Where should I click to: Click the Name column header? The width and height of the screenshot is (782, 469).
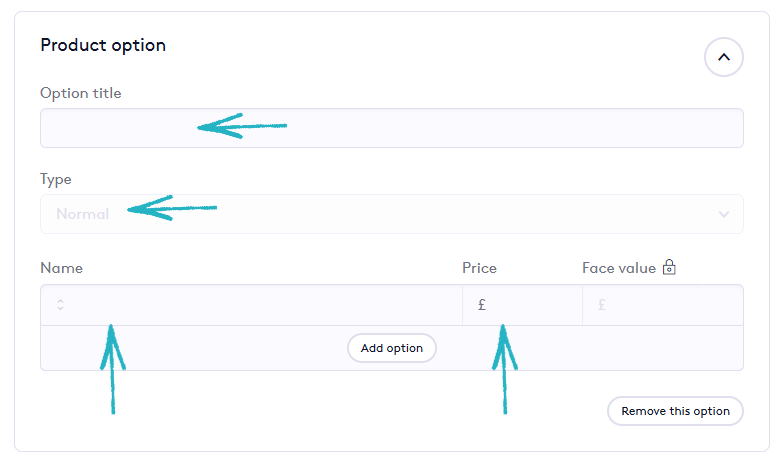point(62,268)
